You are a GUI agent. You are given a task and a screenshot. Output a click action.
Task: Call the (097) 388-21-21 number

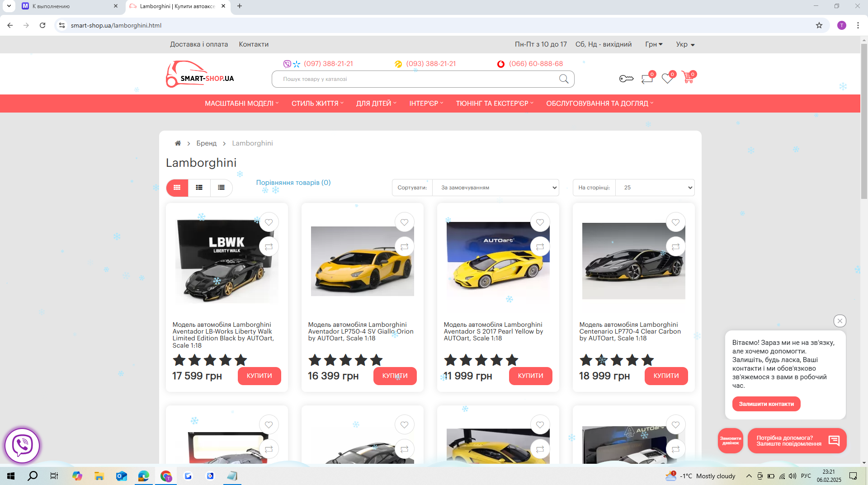[328, 64]
